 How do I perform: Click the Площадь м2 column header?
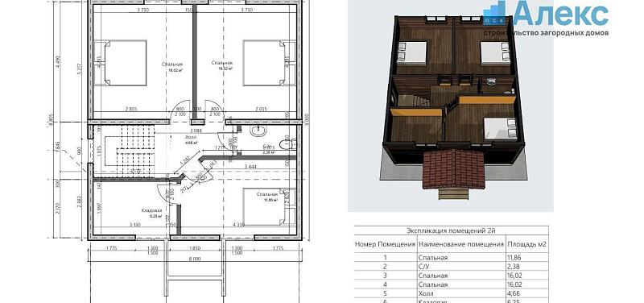point(527,244)
